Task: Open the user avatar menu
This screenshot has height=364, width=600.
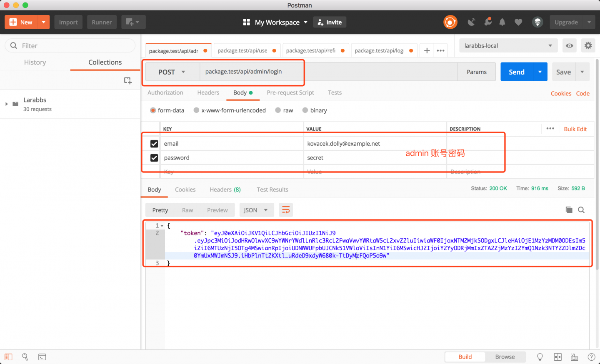Action: click(x=537, y=22)
